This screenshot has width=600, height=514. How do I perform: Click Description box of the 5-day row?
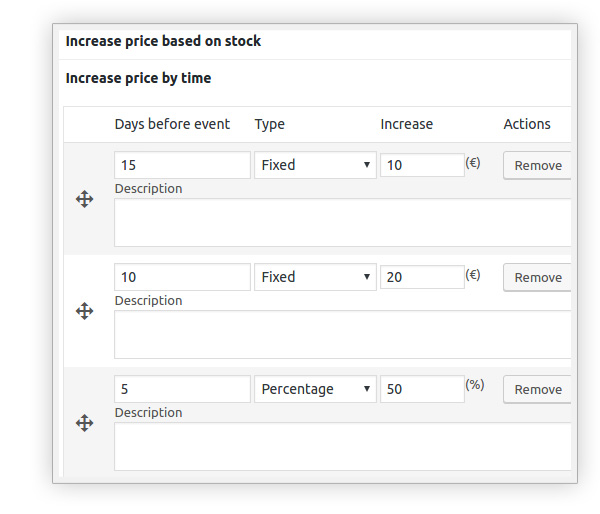click(x=342, y=446)
